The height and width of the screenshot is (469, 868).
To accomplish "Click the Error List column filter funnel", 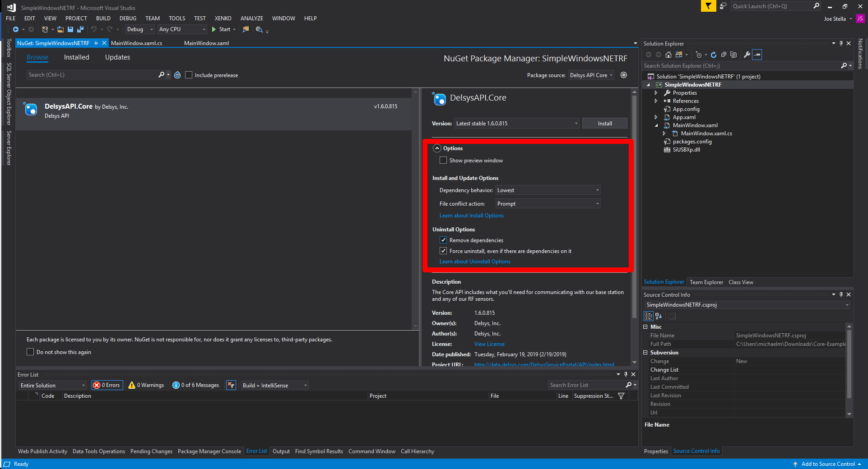I will 621,396.
